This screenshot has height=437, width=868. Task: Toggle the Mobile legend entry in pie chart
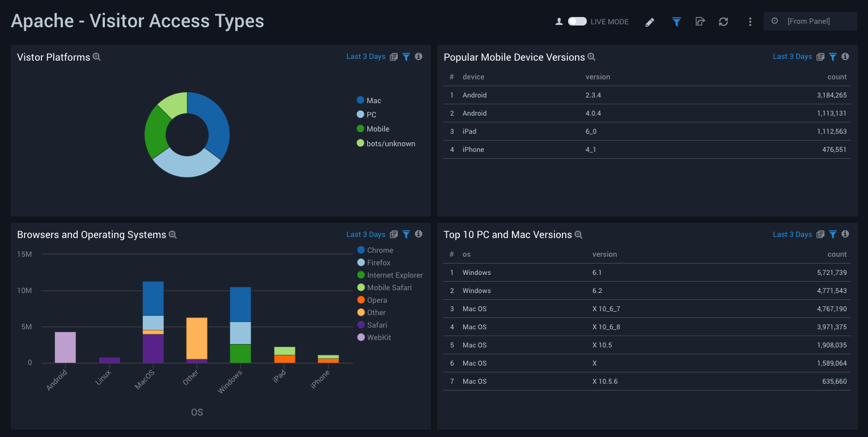tap(378, 129)
